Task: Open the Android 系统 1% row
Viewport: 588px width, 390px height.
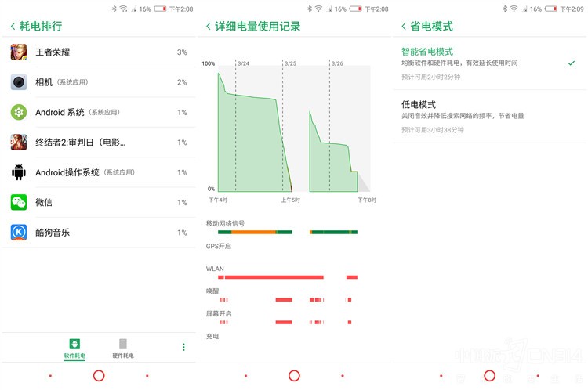Action: click(99, 112)
